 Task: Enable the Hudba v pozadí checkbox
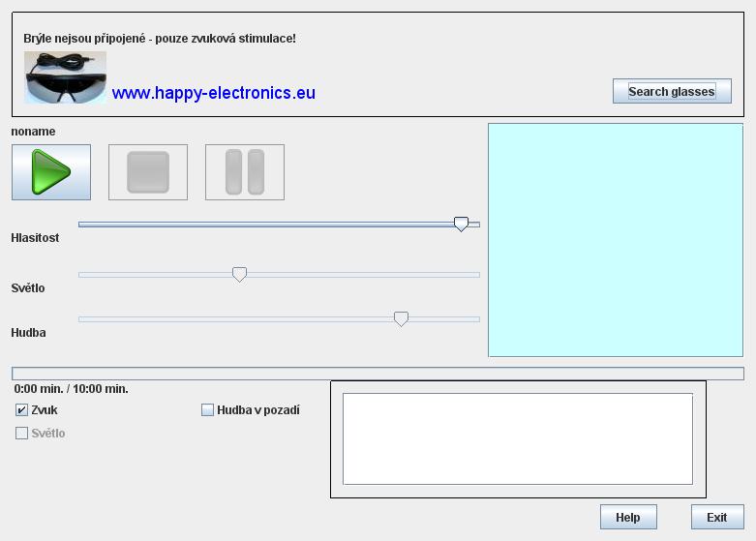(207, 410)
